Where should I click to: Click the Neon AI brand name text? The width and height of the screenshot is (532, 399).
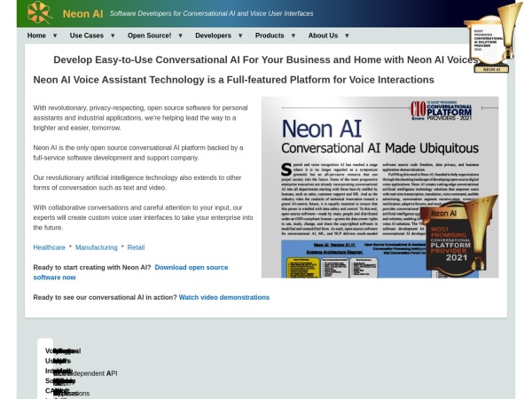82,13
